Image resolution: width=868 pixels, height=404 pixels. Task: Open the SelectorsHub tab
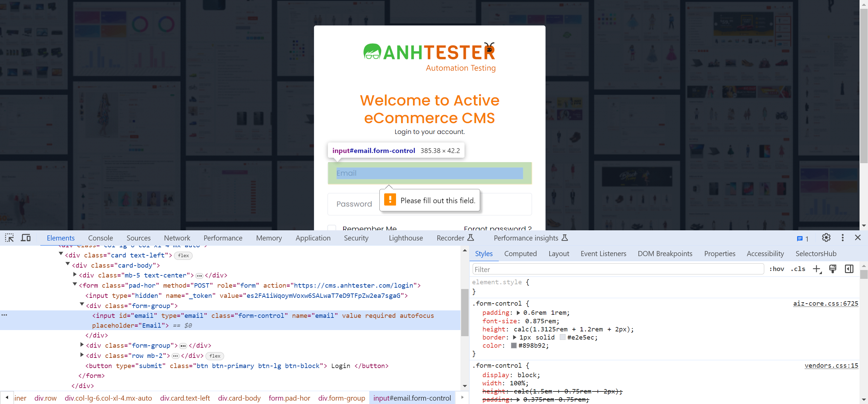816,254
